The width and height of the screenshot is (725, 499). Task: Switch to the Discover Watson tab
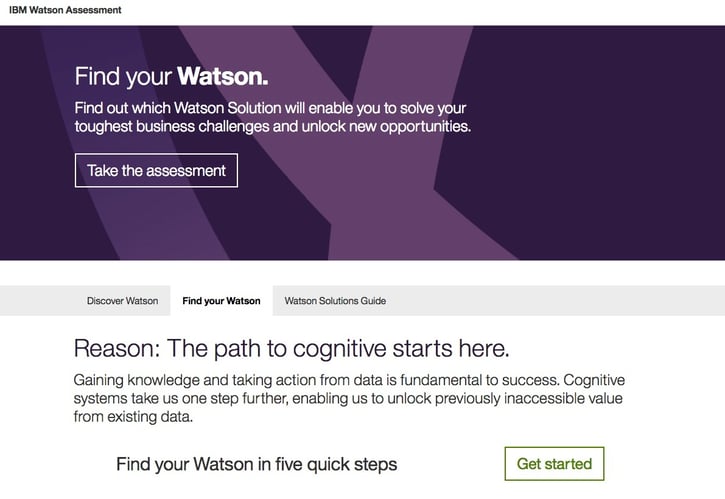coord(122,301)
